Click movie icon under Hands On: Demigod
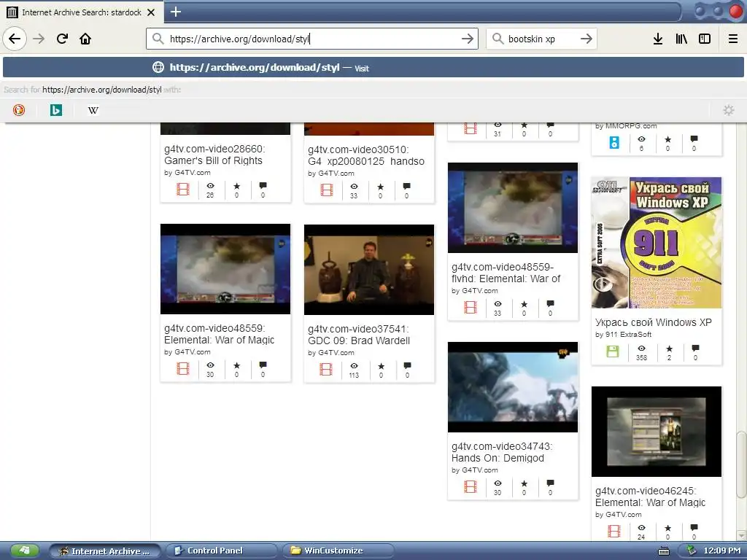The image size is (747, 560). coord(471,486)
